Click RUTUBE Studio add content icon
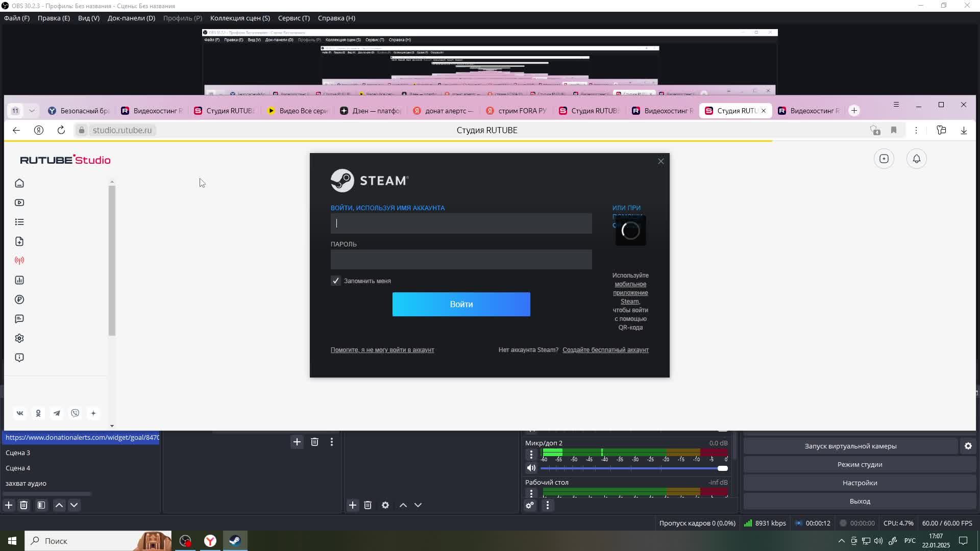Screen dimensions: 980x551 tap(884, 159)
